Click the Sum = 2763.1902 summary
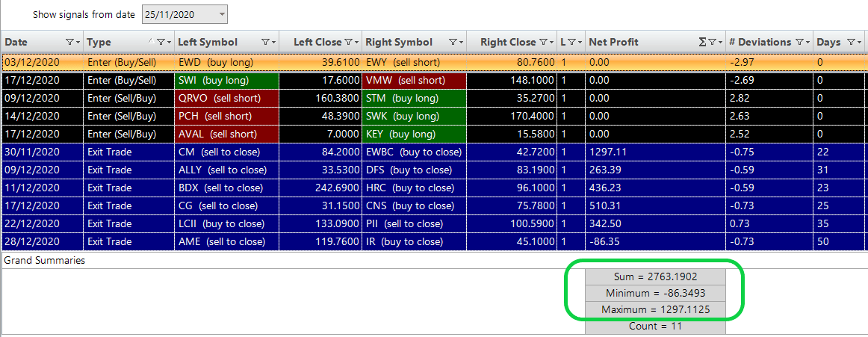The width and height of the screenshot is (868, 337). tap(655, 276)
